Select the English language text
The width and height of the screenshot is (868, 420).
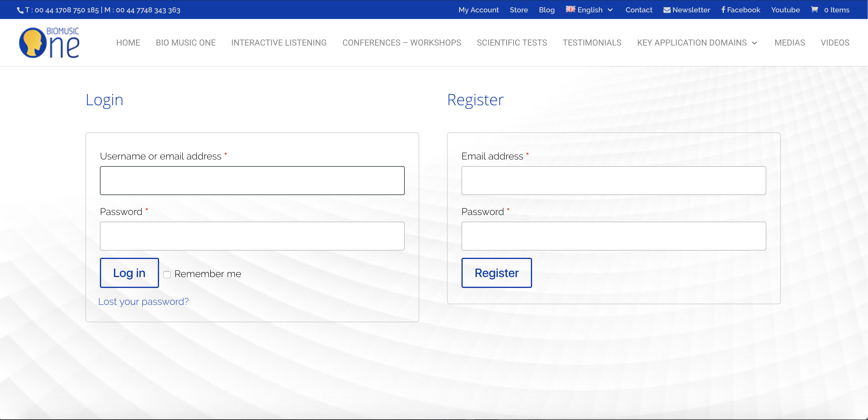point(590,10)
